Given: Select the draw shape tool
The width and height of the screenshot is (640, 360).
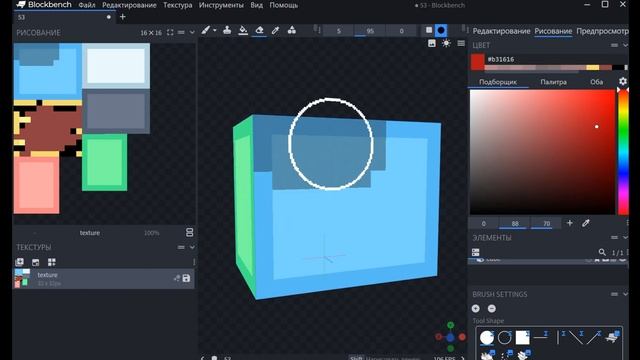Looking at the screenshot, I should coord(291,30).
